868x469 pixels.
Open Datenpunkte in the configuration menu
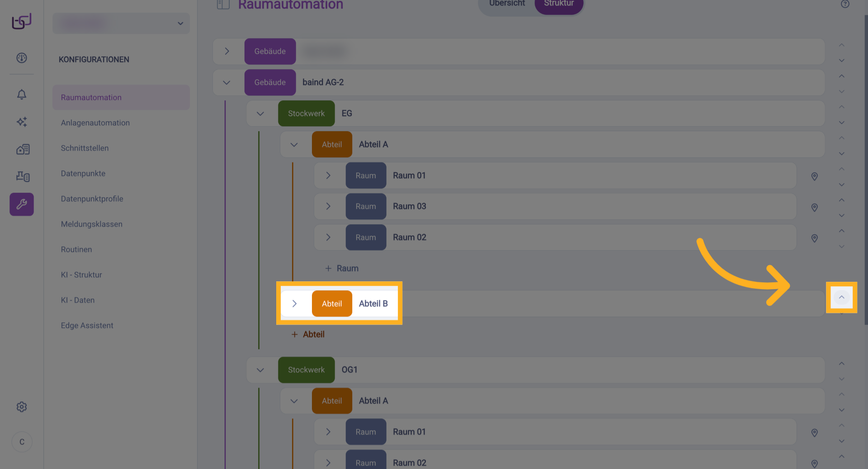[x=83, y=173]
